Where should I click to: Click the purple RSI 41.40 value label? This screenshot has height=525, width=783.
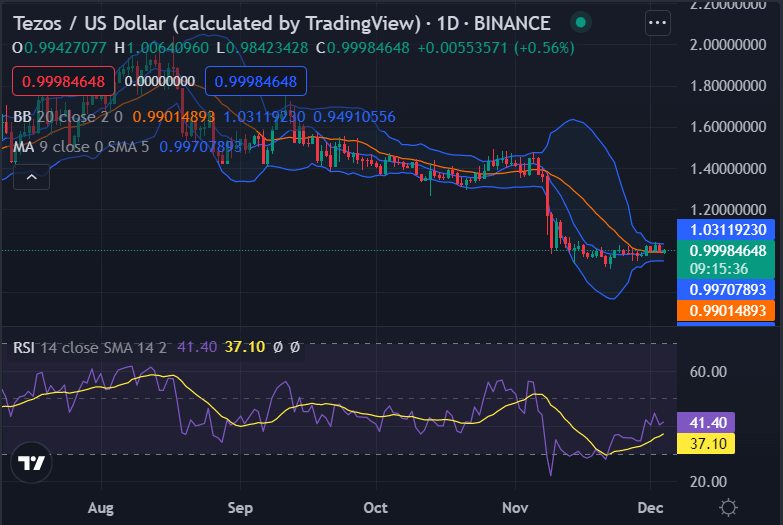click(x=706, y=423)
